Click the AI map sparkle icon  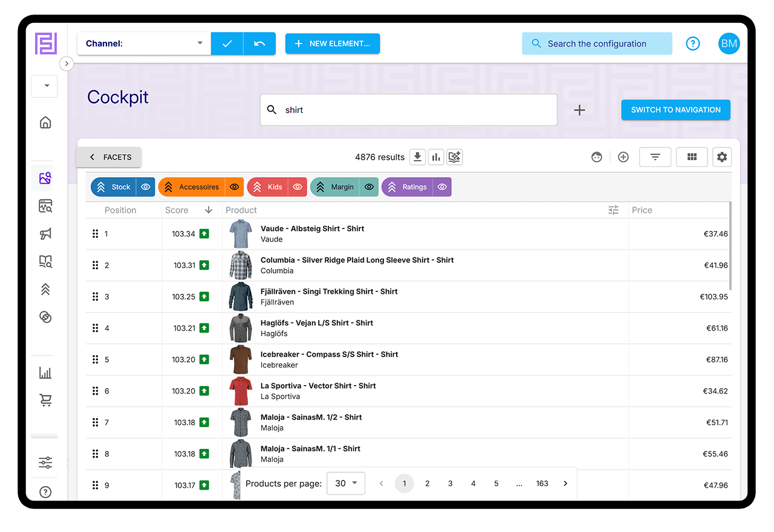point(454,157)
